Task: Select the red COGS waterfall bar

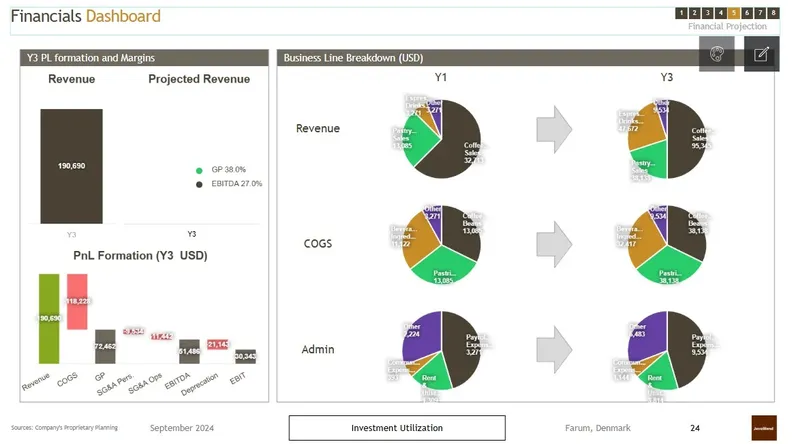Action: tap(77, 302)
